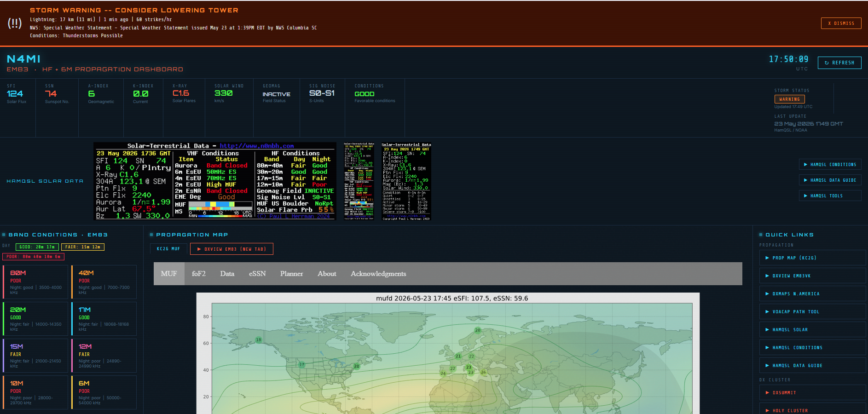Viewport: 868px width, 414px height.
Task: Click the SSN 74 sunspot value
Action: 51,93
